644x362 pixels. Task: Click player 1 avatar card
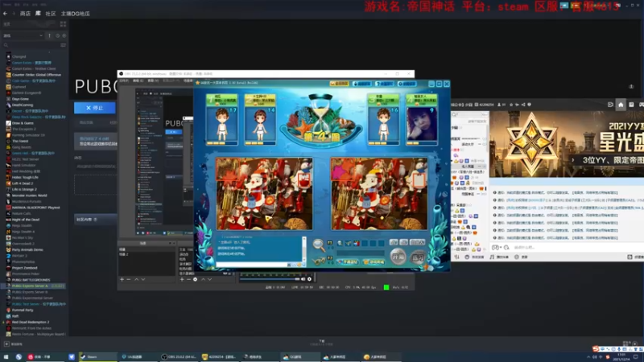[222, 120]
